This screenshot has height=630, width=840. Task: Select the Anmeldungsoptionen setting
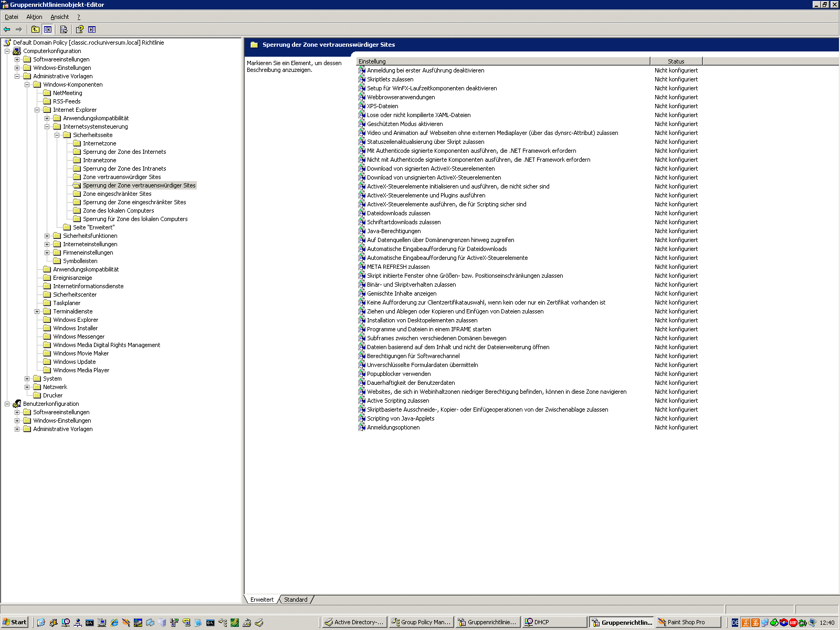coord(393,427)
